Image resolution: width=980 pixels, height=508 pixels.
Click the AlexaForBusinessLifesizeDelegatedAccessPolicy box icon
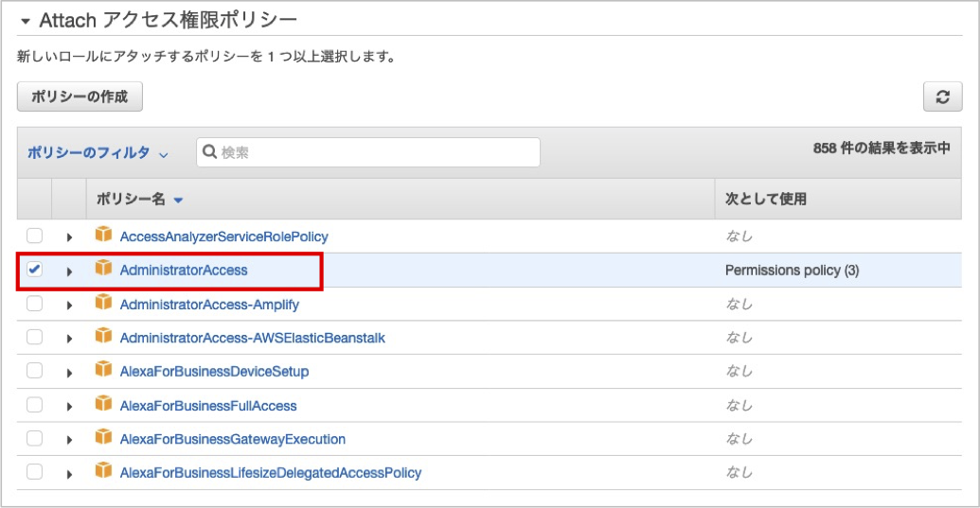tap(103, 470)
